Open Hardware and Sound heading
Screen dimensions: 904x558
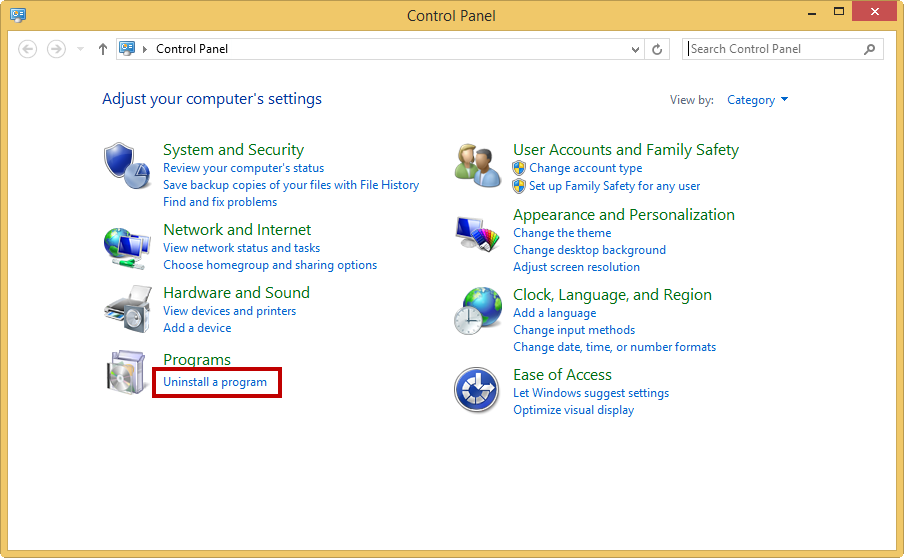coord(236,292)
